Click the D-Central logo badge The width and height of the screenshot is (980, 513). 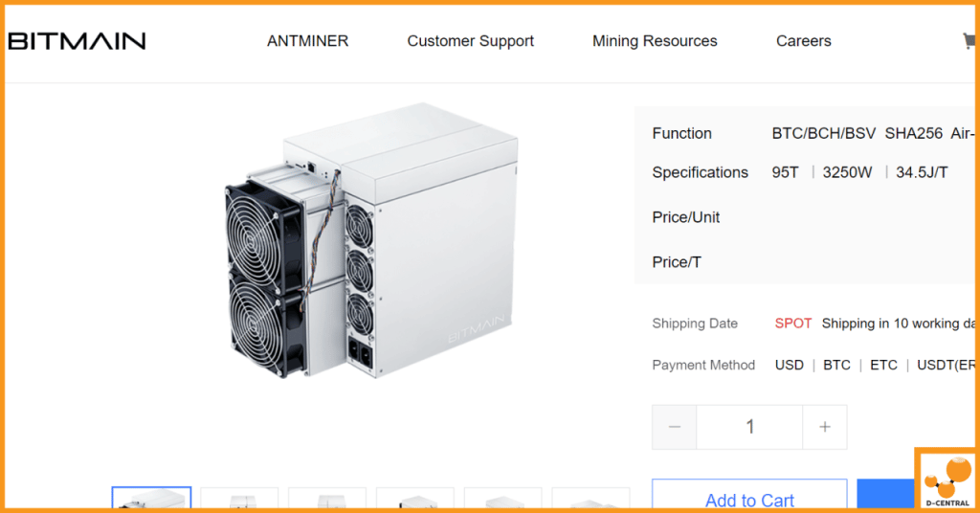[x=947, y=480]
